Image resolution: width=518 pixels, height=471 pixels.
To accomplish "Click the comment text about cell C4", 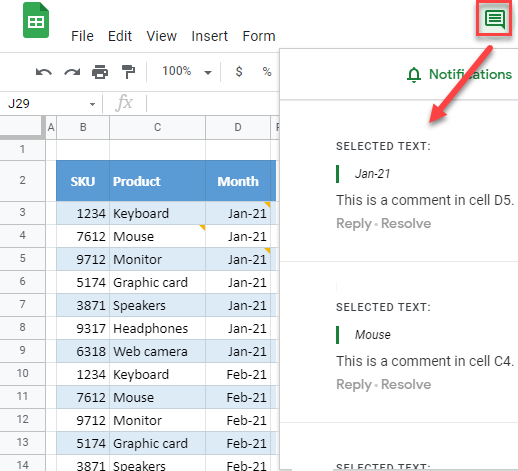I will (425, 361).
